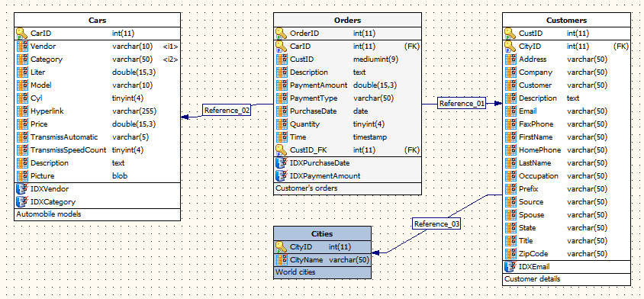The height and width of the screenshot is (299, 644).
Task: Click the Prefix column name in Customers
Action: (529, 189)
